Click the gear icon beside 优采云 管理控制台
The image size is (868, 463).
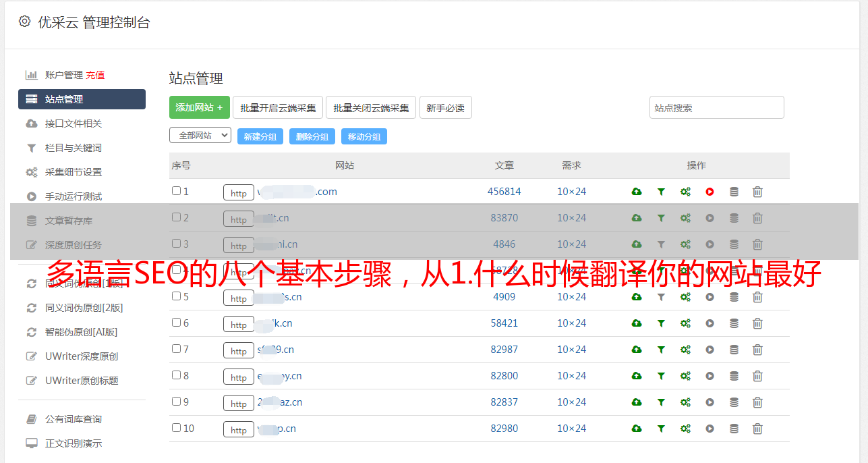25,22
